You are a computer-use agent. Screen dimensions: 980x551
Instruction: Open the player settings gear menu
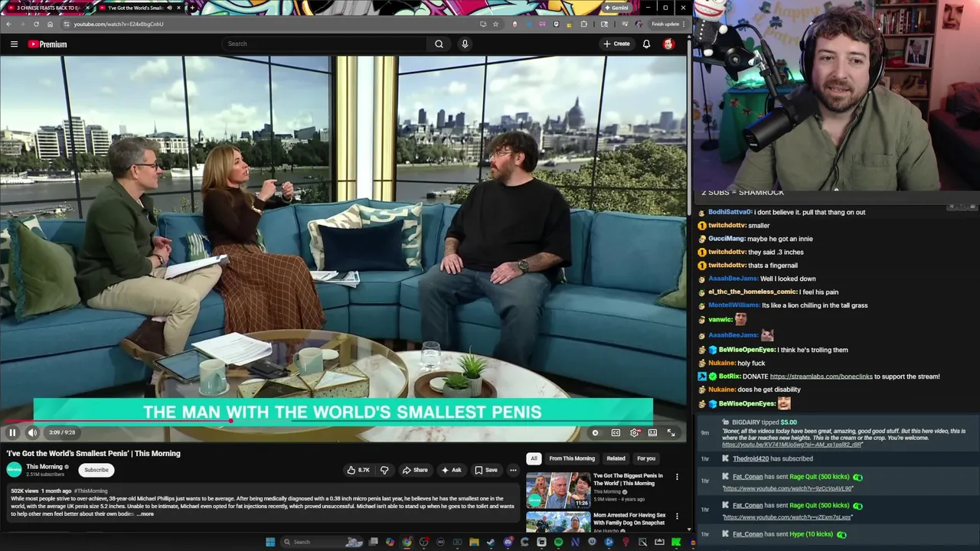(635, 432)
